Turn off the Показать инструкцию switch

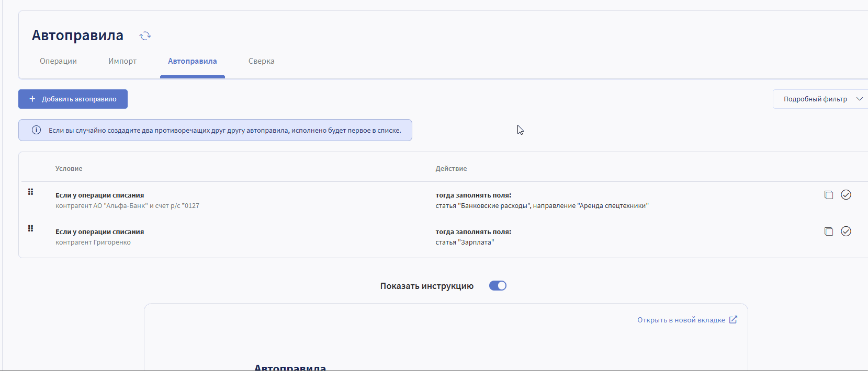(498, 286)
